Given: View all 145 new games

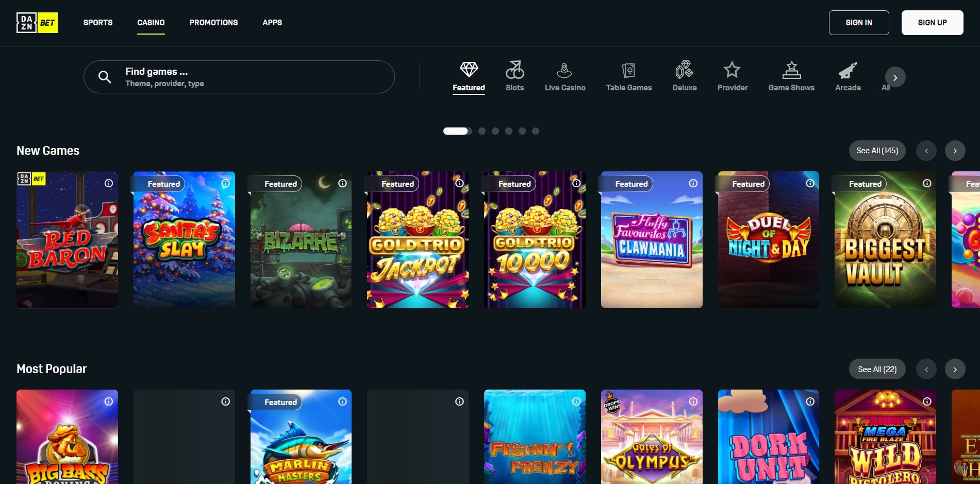Looking at the screenshot, I should coord(877,151).
